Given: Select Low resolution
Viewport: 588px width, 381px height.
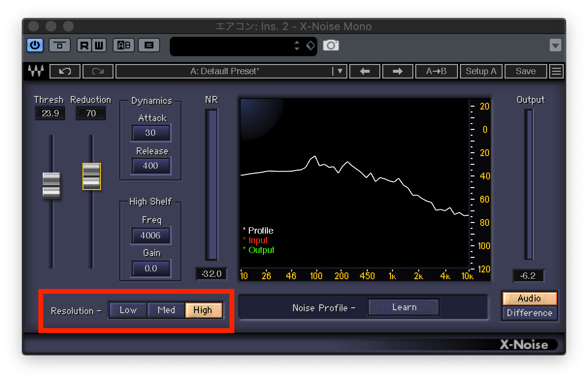Looking at the screenshot, I should tap(128, 310).
